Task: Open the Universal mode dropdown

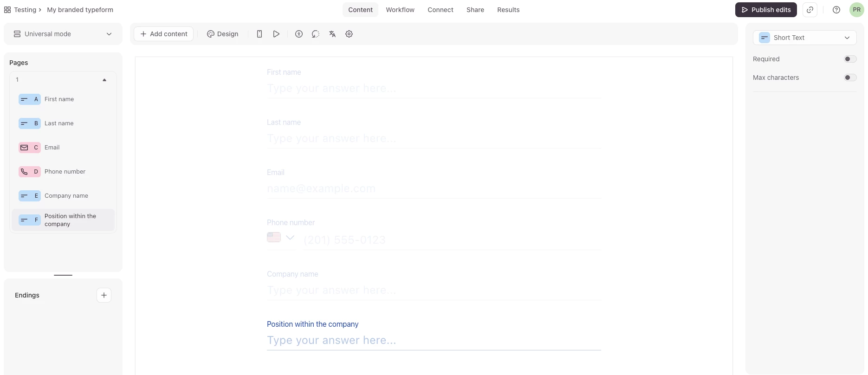Action: pyautogui.click(x=63, y=34)
